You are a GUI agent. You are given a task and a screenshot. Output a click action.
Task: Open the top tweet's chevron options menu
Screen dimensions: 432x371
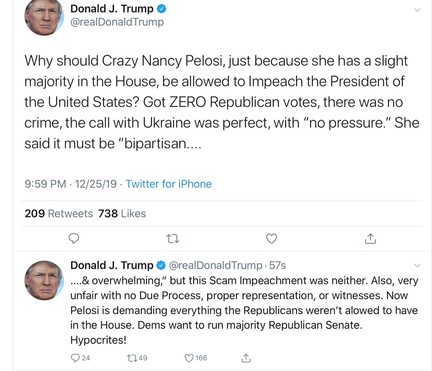[417, 10]
